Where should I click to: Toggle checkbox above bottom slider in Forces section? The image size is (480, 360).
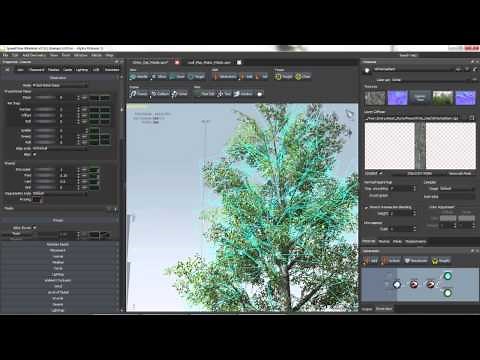point(34,228)
